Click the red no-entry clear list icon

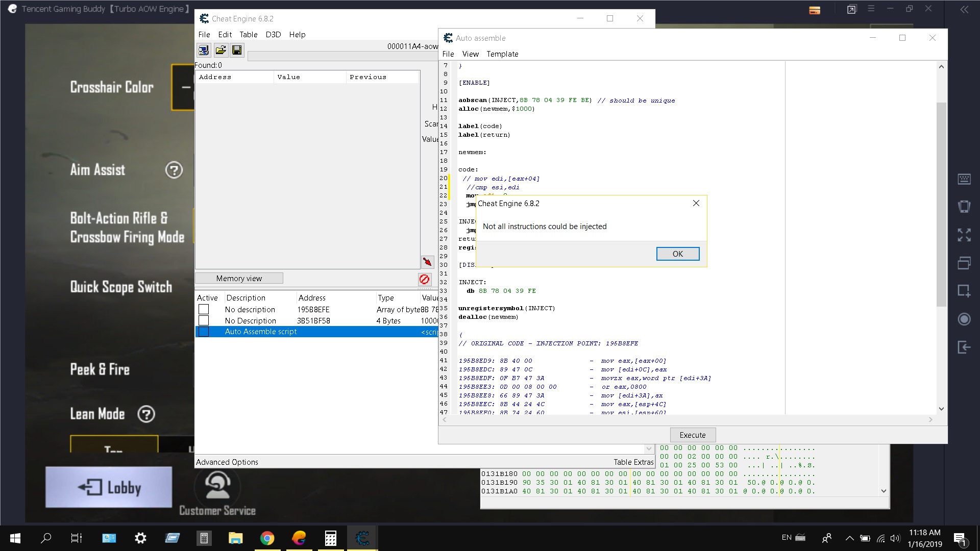click(x=424, y=279)
